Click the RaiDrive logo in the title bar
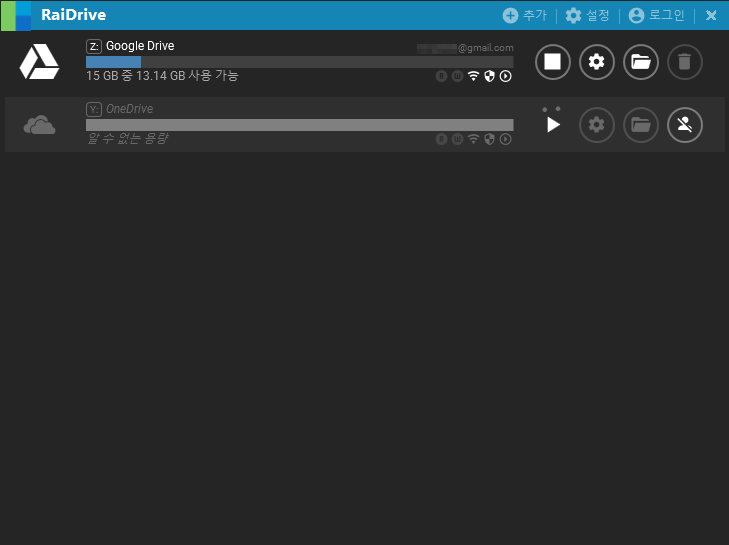 pos(16,15)
